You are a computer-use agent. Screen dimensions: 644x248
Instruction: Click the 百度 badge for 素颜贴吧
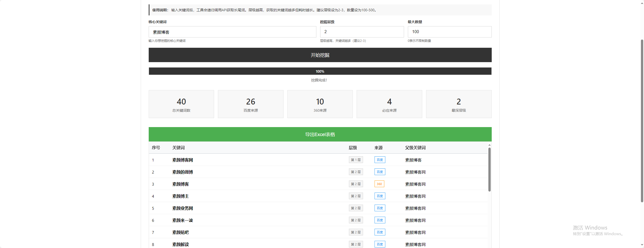pos(380,232)
